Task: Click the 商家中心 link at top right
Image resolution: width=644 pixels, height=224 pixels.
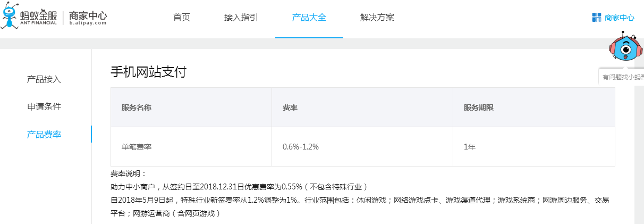Action: click(619, 18)
